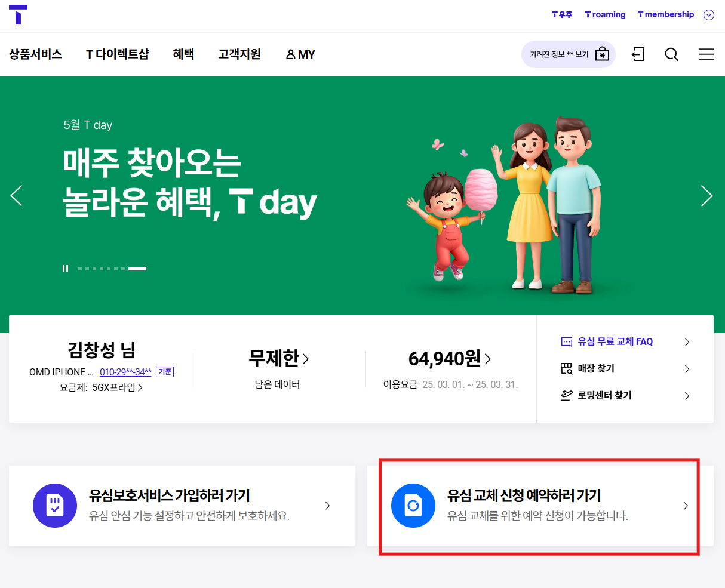
Task: Open the hamburger full menu
Action: (706, 54)
